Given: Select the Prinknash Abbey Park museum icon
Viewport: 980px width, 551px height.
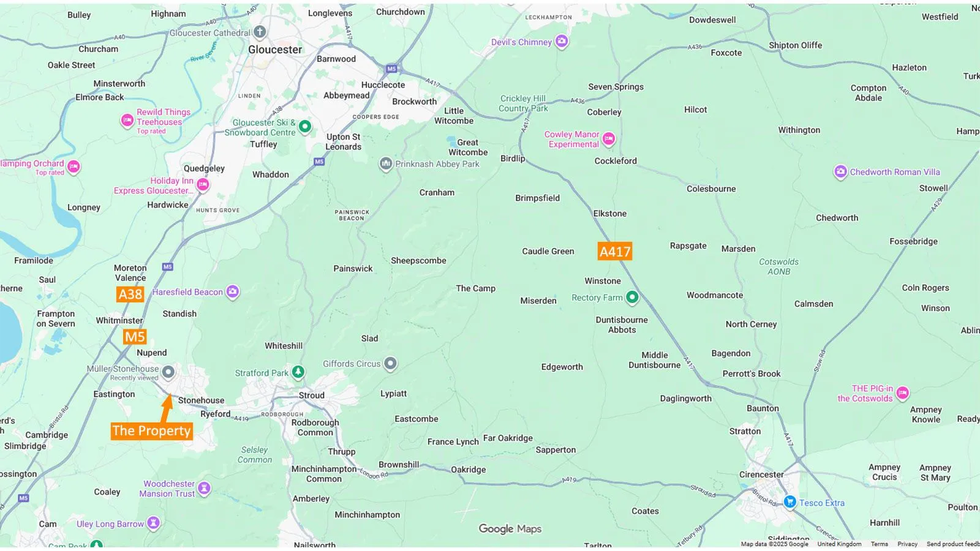Looking at the screenshot, I should (x=386, y=164).
